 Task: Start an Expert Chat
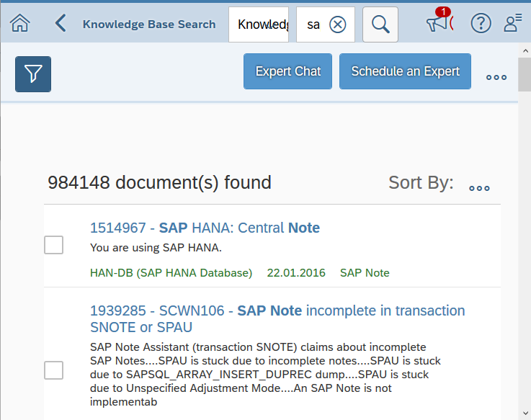(x=288, y=71)
